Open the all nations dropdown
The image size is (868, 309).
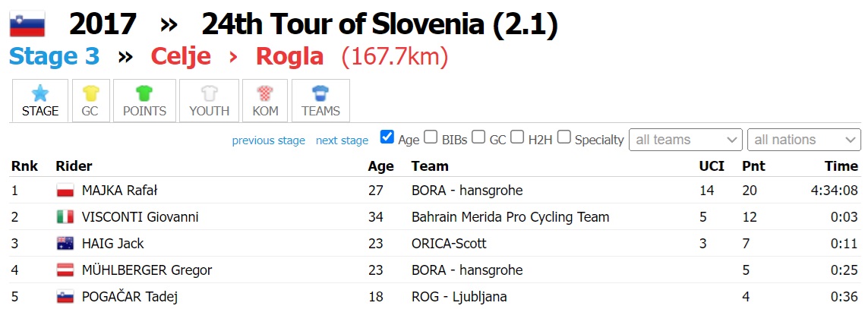pos(803,140)
